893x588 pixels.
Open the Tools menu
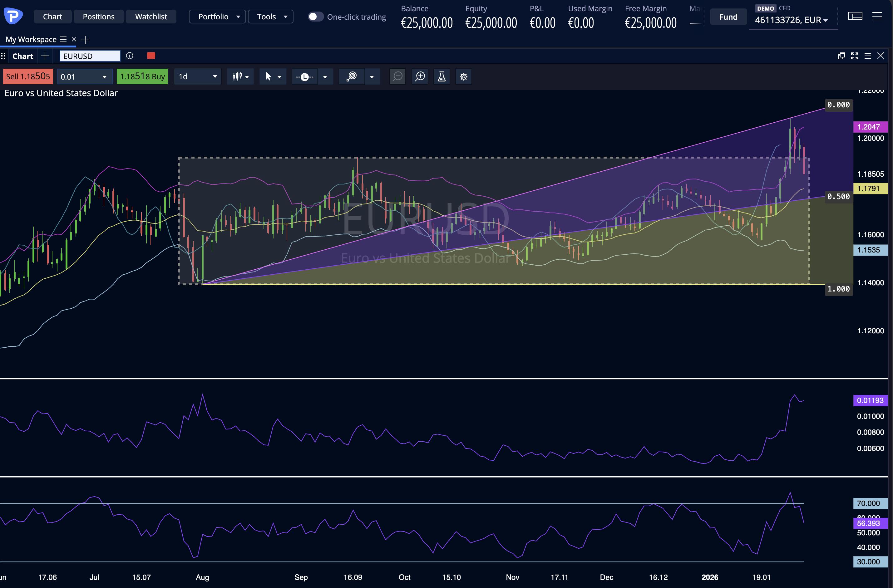coord(270,17)
